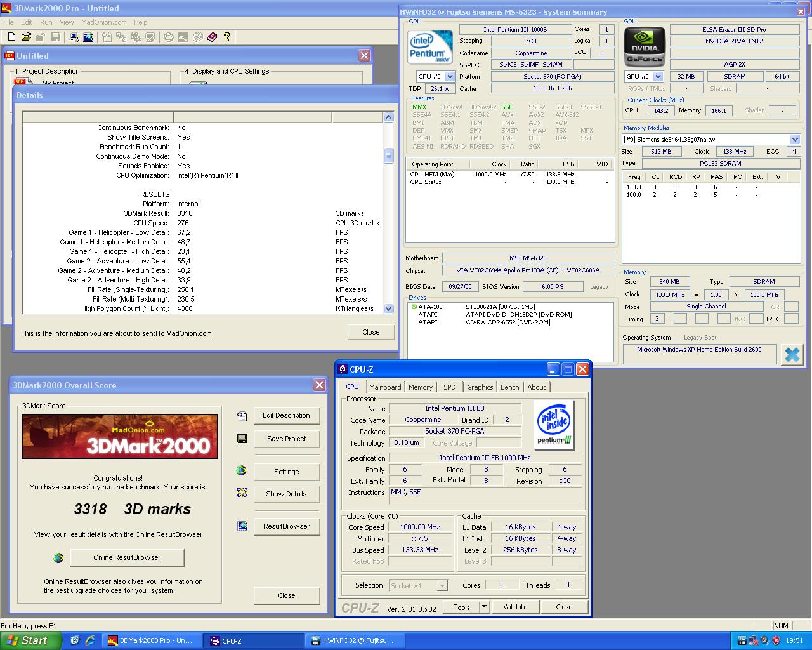The image size is (812, 650).
Task: Open the Socket #1 selection dropdown in CPU-Z
Action: (442, 585)
